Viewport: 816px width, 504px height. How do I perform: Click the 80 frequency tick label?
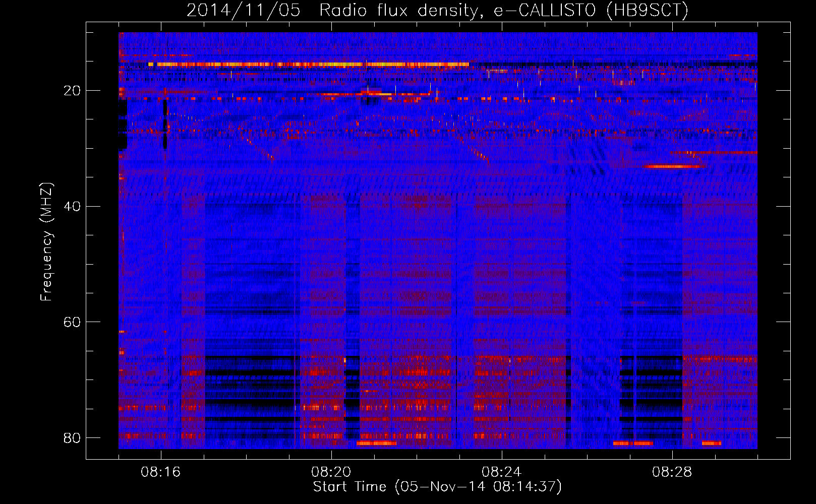click(72, 437)
